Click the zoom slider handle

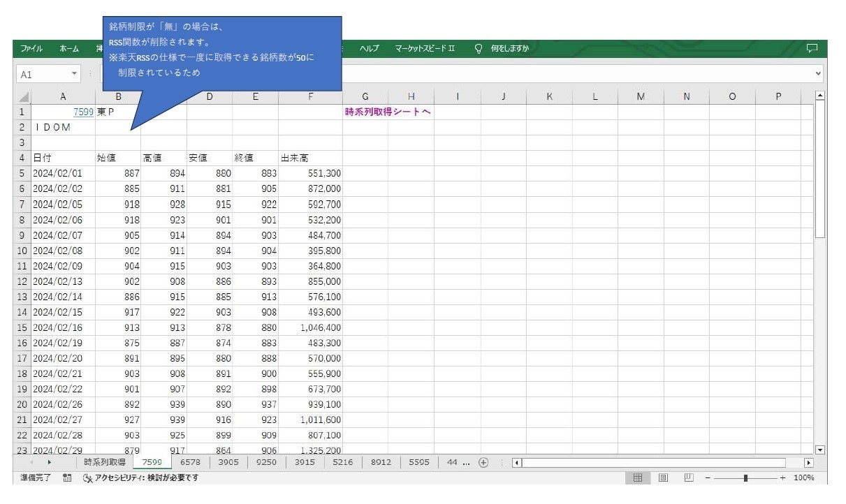click(x=745, y=478)
